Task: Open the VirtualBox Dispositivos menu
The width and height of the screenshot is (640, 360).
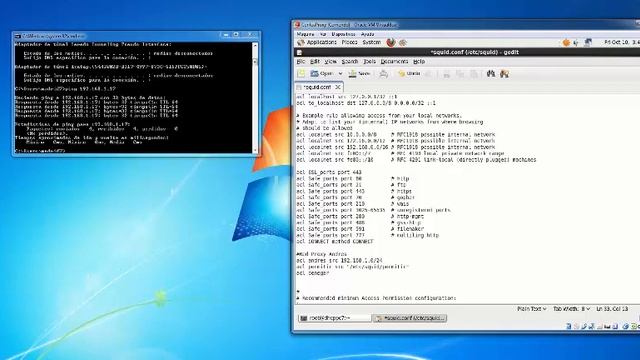Action: pos(343,34)
